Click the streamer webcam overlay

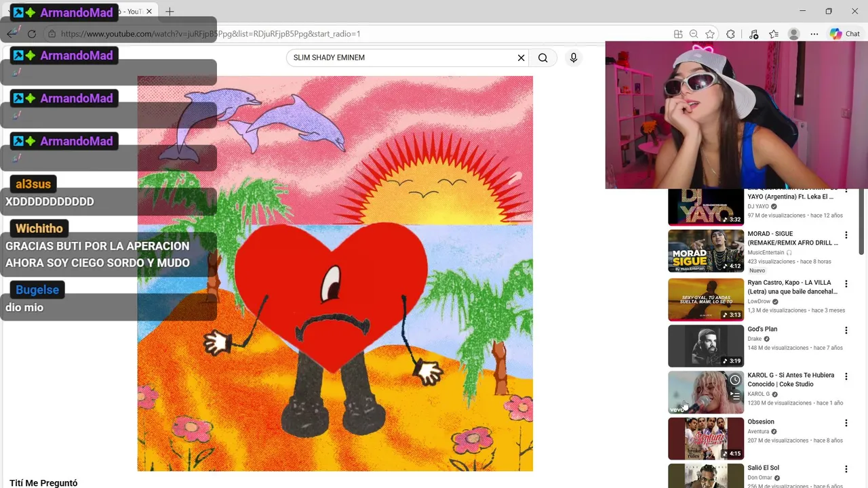[x=736, y=115]
